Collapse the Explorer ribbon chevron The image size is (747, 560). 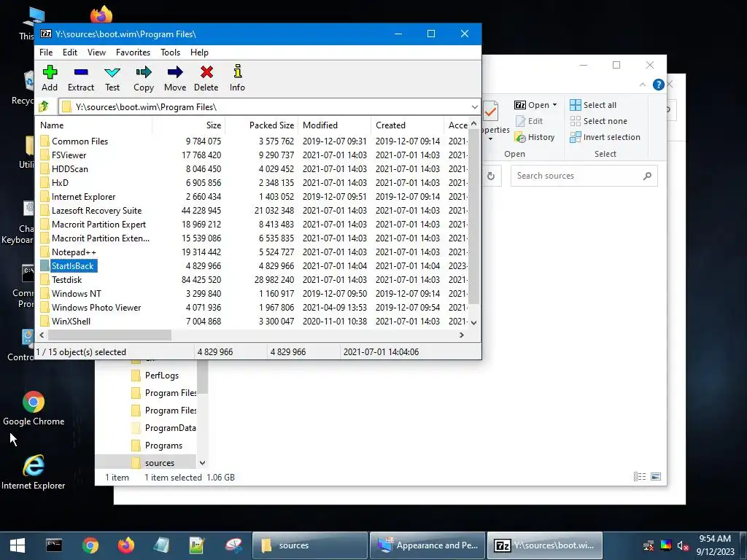click(643, 85)
